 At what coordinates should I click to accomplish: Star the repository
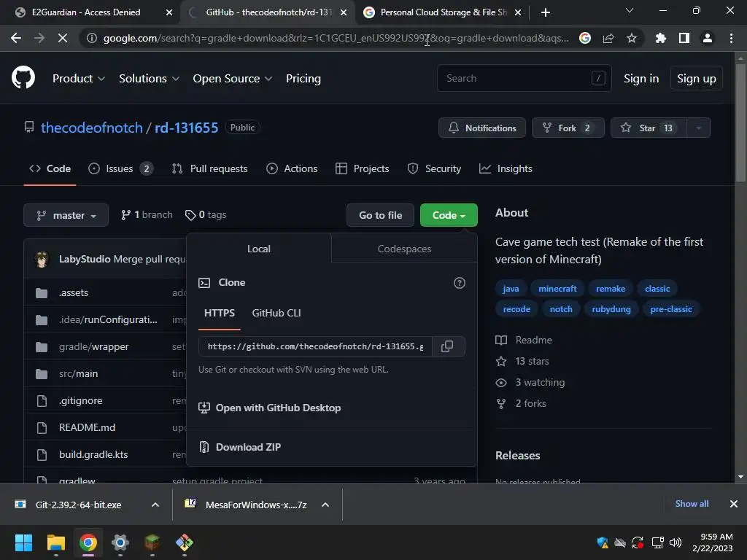click(649, 128)
